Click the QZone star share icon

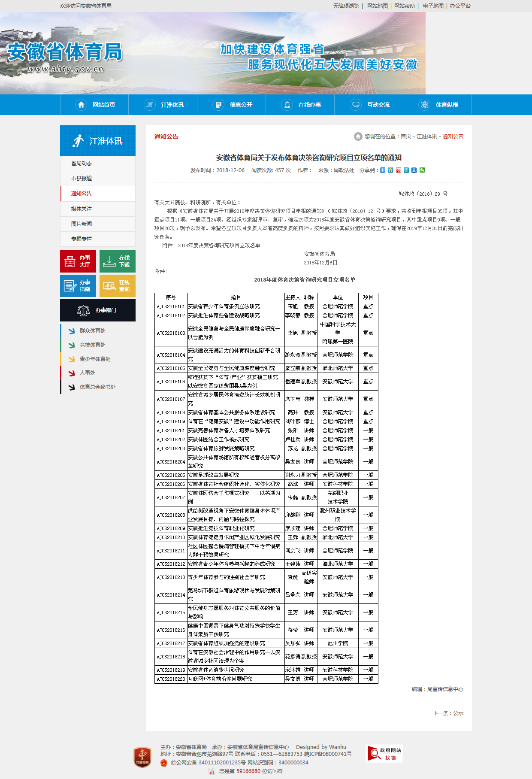click(x=390, y=170)
